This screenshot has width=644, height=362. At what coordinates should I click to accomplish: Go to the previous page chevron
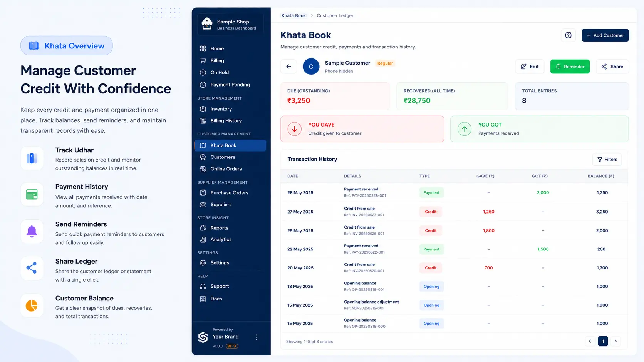coord(590,341)
